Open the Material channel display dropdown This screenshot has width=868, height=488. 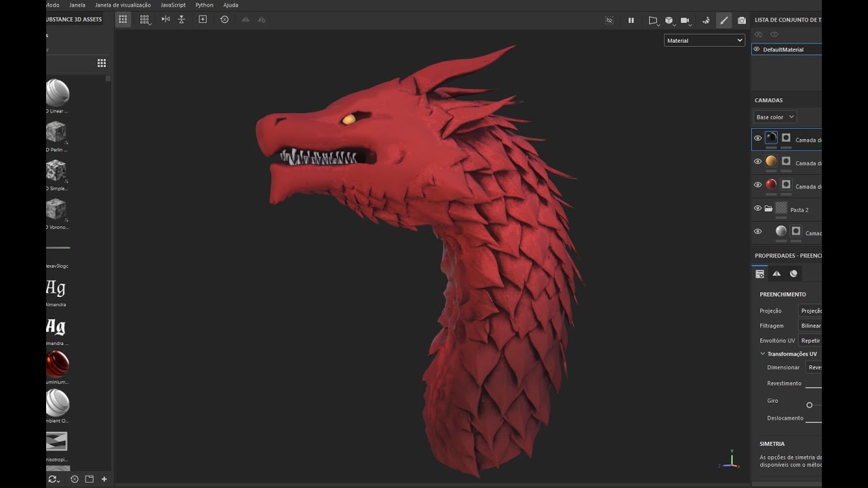pyautogui.click(x=705, y=41)
